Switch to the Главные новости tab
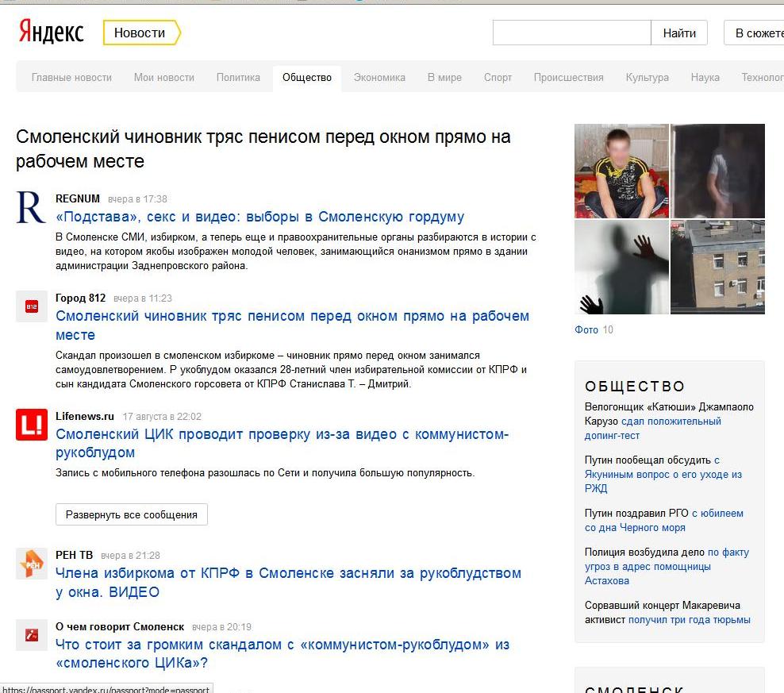The width and height of the screenshot is (784, 693). (x=71, y=78)
